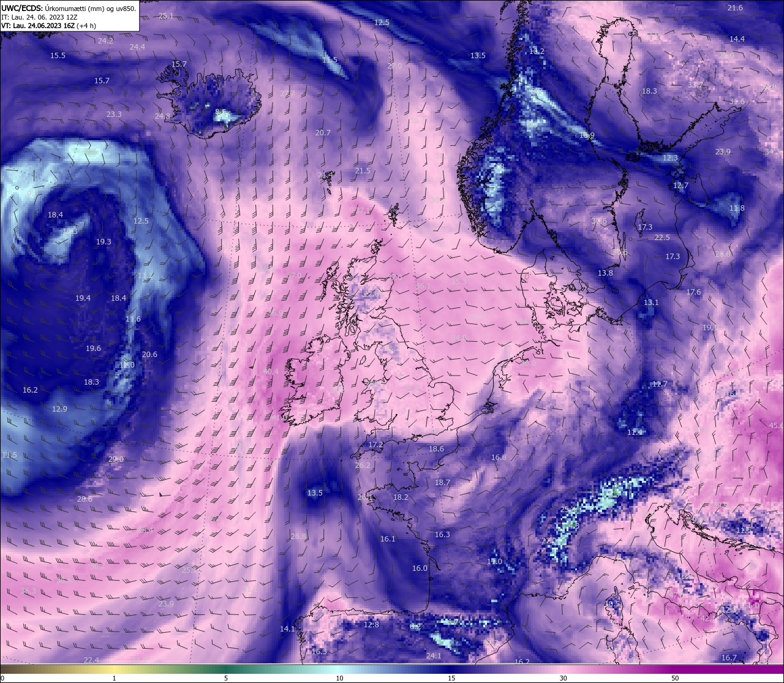Click the value 29.0 label

point(116,459)
